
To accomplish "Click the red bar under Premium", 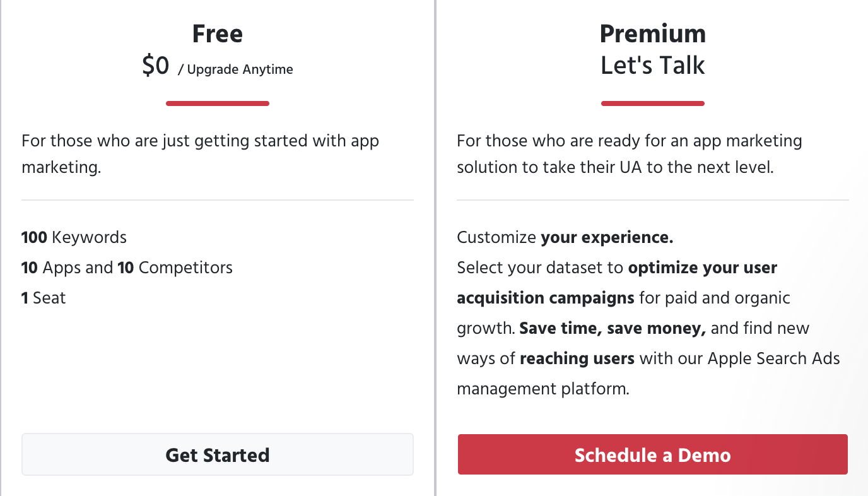I will pyautogui.click(x=653, y=103).
